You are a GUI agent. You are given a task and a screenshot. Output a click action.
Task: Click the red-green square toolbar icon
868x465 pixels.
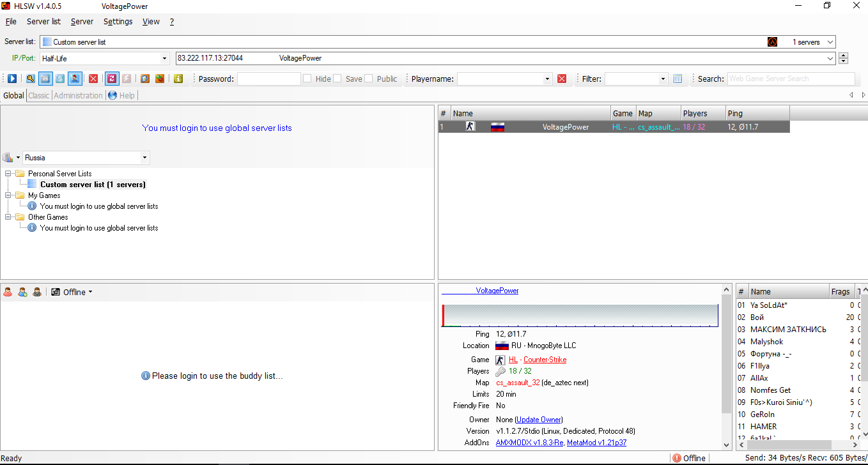[x=160, y=79]
